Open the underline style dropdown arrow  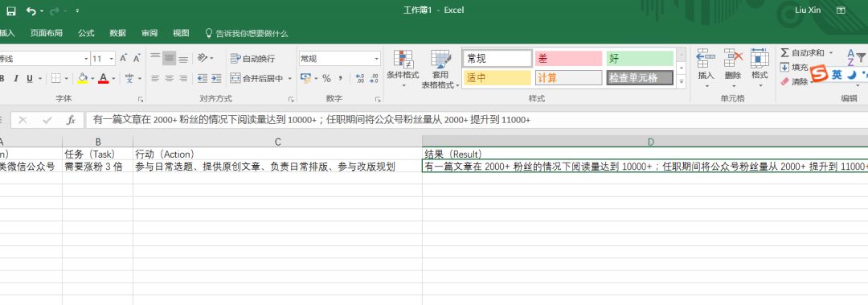click(39, 79)
